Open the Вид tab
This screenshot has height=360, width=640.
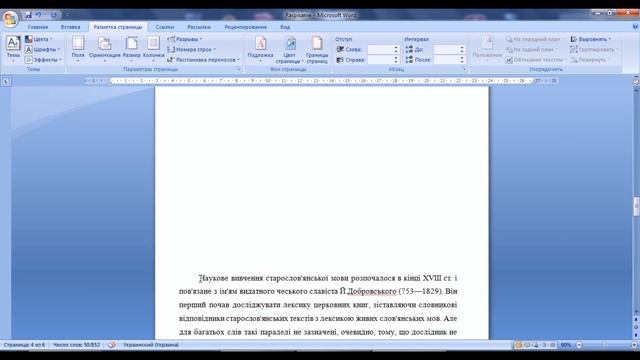[x=285, y=27]
